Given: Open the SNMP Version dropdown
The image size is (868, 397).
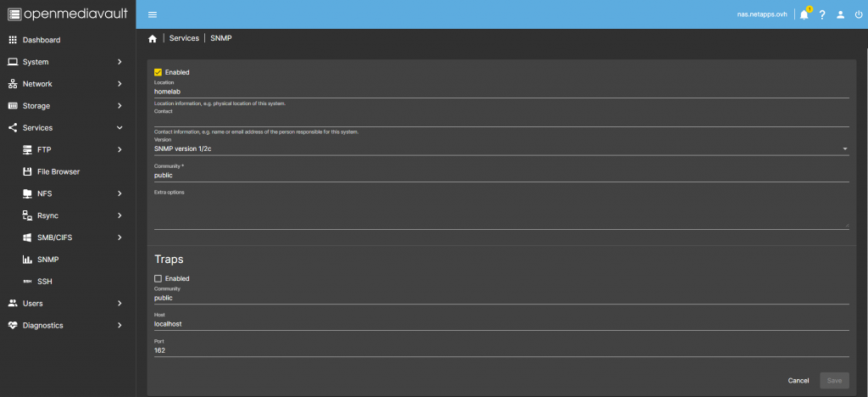Looking at the screenshot, I should coord(500,149).
